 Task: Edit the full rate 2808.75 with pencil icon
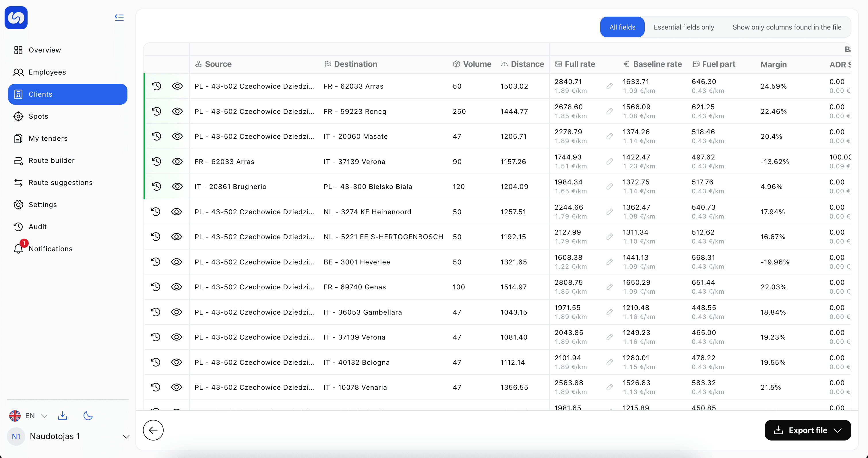(x=610, y=287)
